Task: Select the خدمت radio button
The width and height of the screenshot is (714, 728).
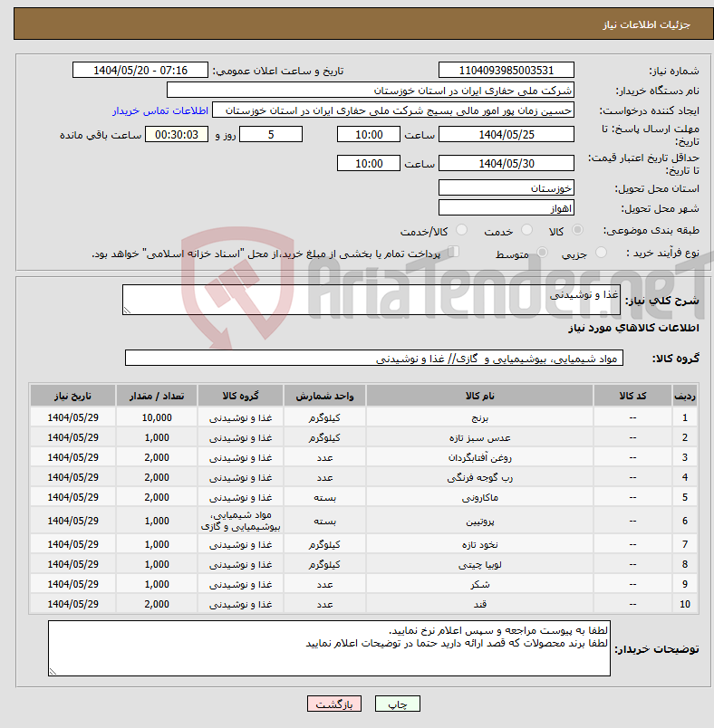Action: click(x=526, y=230)
